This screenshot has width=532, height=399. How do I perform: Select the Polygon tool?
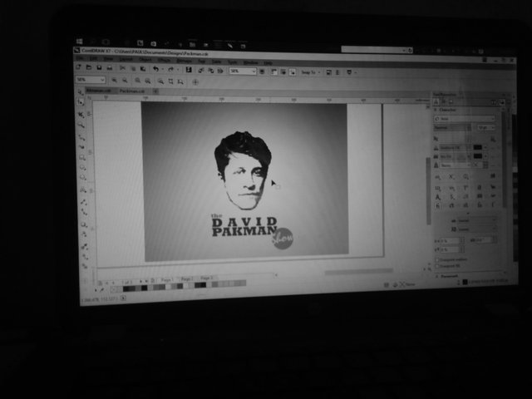pos(83,177)
